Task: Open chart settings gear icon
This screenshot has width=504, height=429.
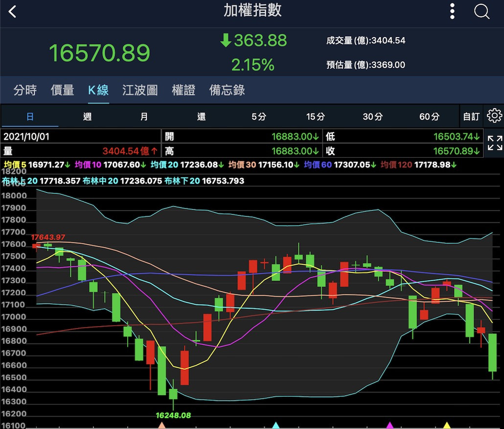Action: pos(494,116)
